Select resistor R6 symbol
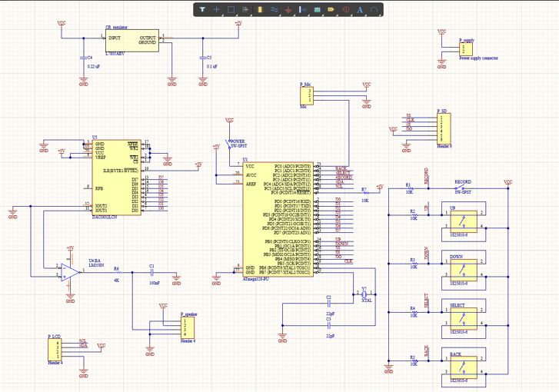The height and width of the screenshot is (392, 559). coord(117,273)
